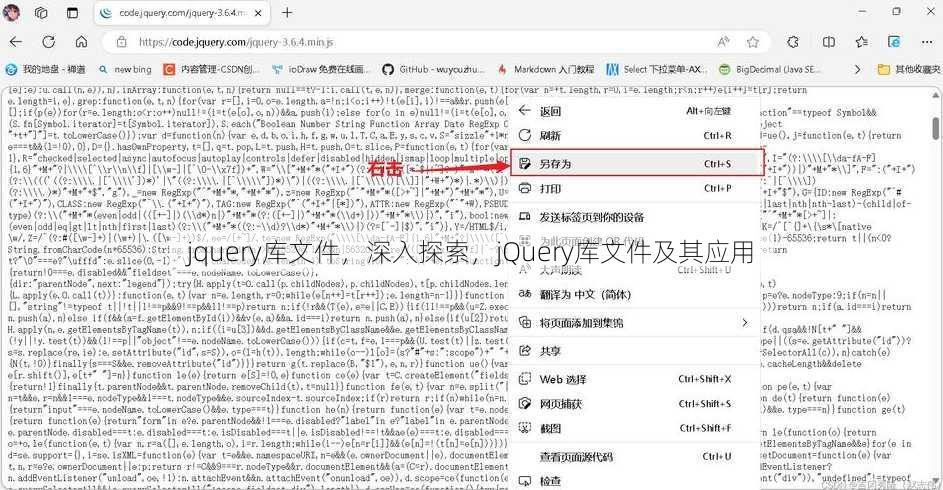
Task: Open split screen icon in toolbar
Action: tap(829, 41)
